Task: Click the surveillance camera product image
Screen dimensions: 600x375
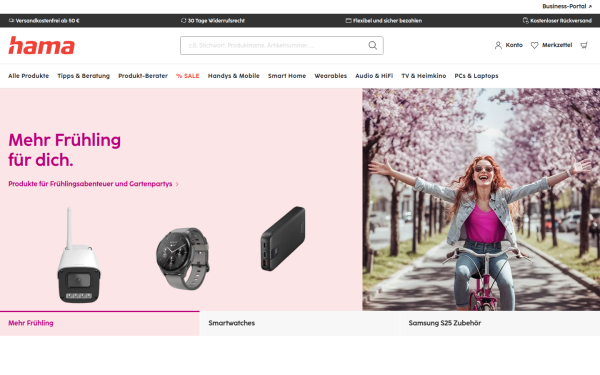Action: click(x=78, y=255)
